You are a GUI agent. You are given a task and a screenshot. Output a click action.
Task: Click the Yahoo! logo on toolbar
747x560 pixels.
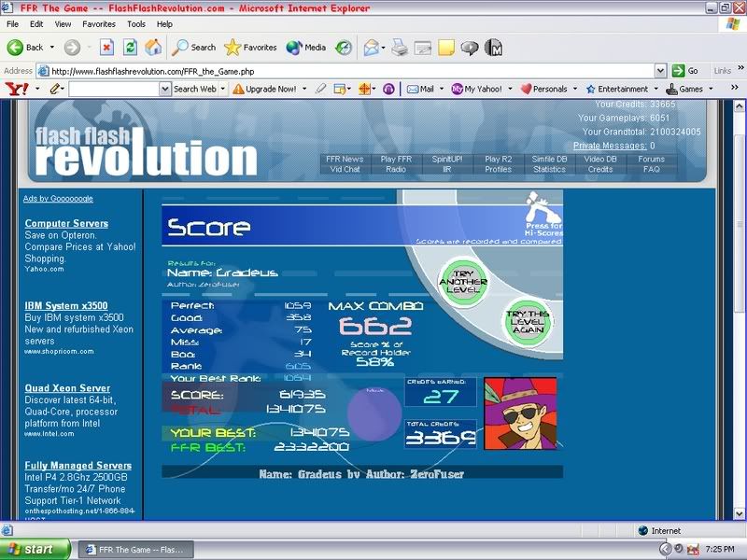17,89
